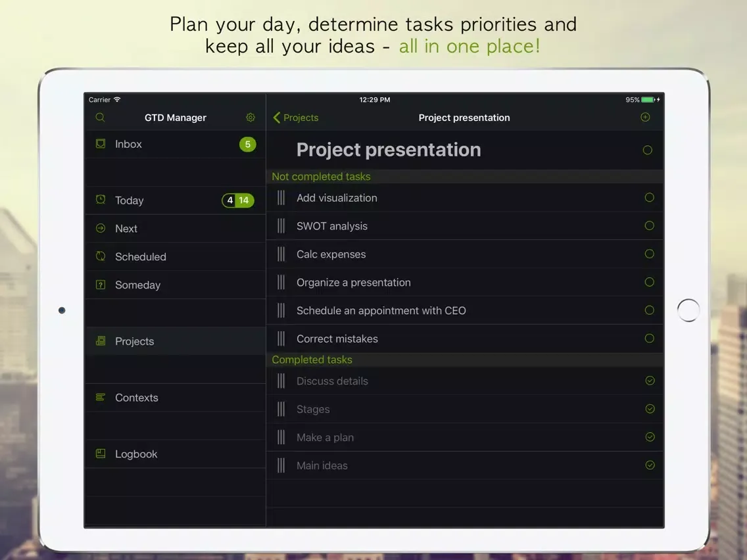Image resolution: width=747 pixels, height=560 pixels.
Task: Click the Someday question-mark icon
Action: [101, 285]
